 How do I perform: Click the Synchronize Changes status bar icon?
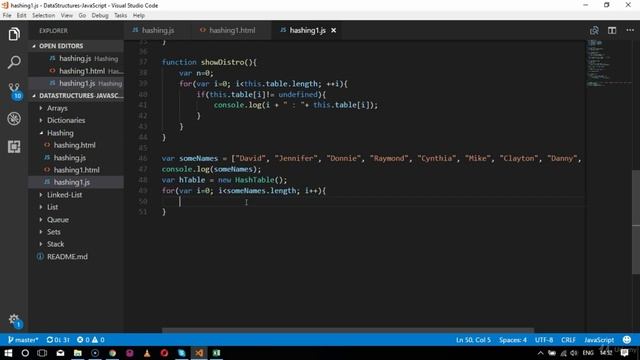coord(58,340)
